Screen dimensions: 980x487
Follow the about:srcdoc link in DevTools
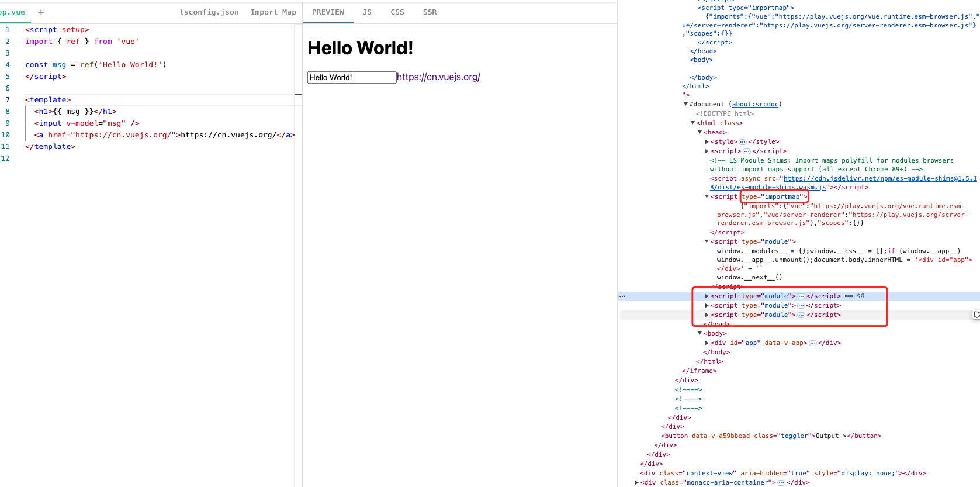pos(755,105)
